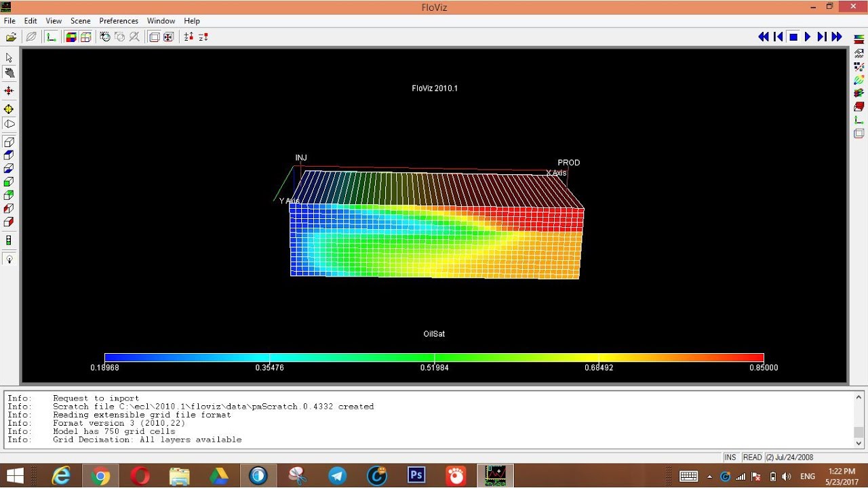868x488 pixels.
Task: Open the Scene menu
Action: pos(80,21)
